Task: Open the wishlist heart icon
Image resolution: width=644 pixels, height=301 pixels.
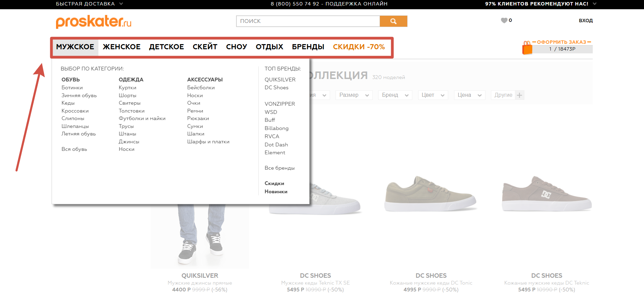Action: pyautogui.click(x=504, y=21)
